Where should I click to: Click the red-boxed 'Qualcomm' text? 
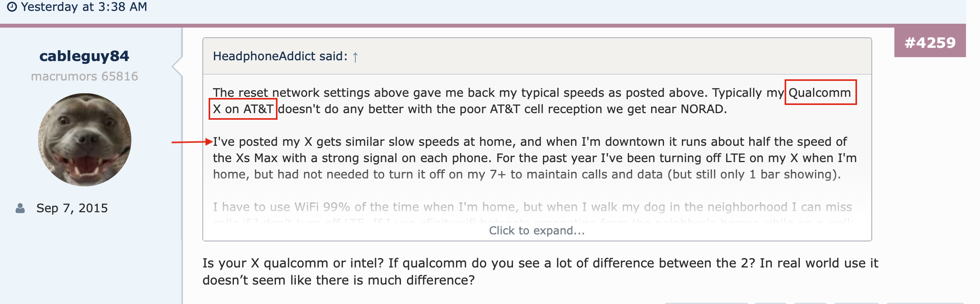point(820,93)
